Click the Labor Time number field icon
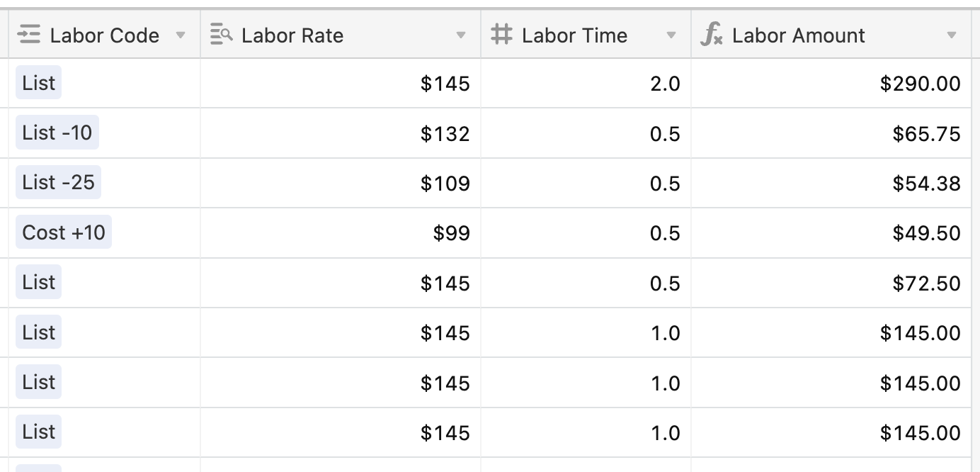This screenshot has height=472, width=980. tap(501, 35)
